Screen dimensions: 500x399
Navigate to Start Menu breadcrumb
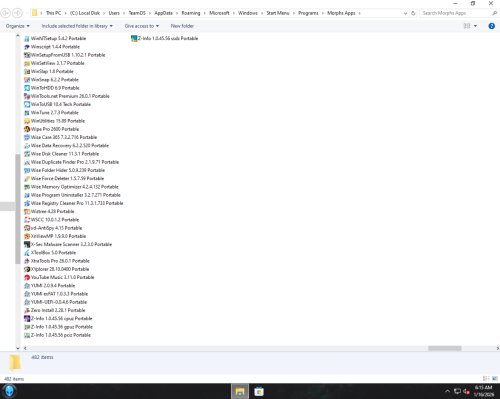278,13
